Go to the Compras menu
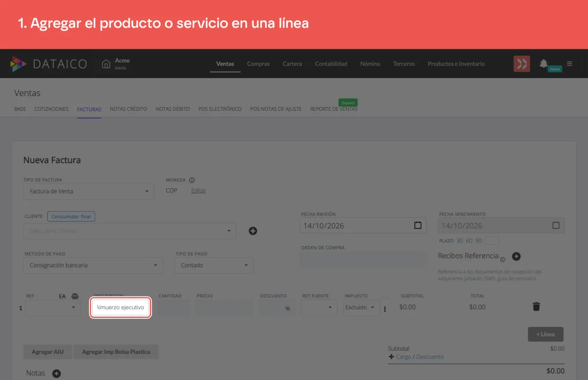The width and height of the screenshot is (588, 380). 258,64
